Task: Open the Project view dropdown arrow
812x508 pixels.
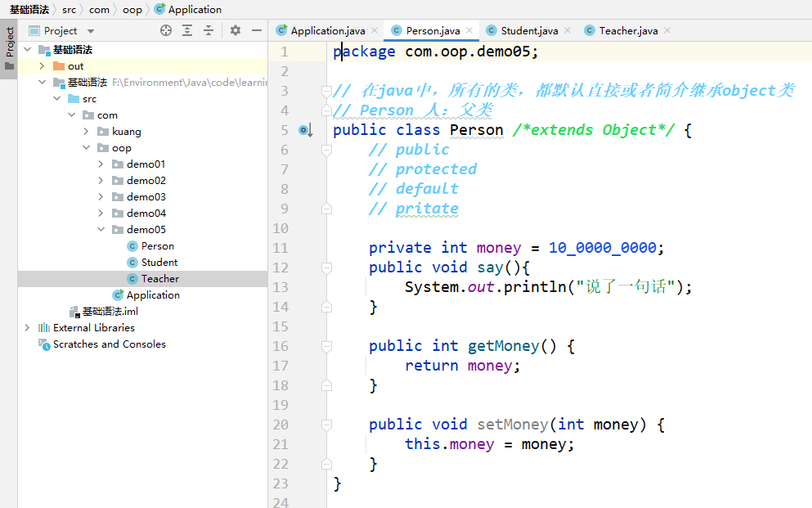Action: pyautogui.click(x=91, y=31)
